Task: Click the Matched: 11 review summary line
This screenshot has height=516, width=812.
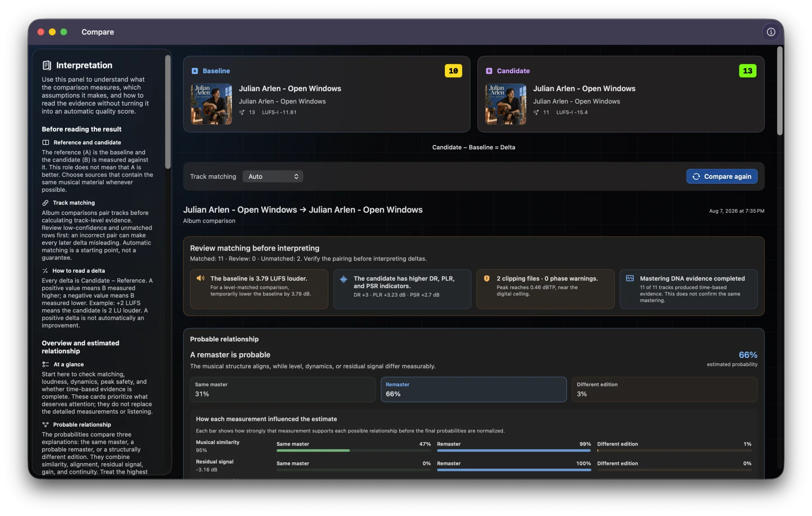Action: pos(308,259)
